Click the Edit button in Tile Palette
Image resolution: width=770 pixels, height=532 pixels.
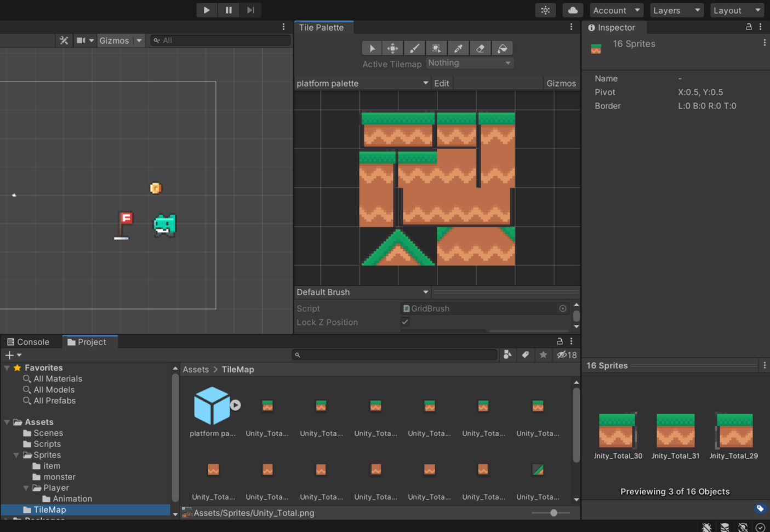441,83
